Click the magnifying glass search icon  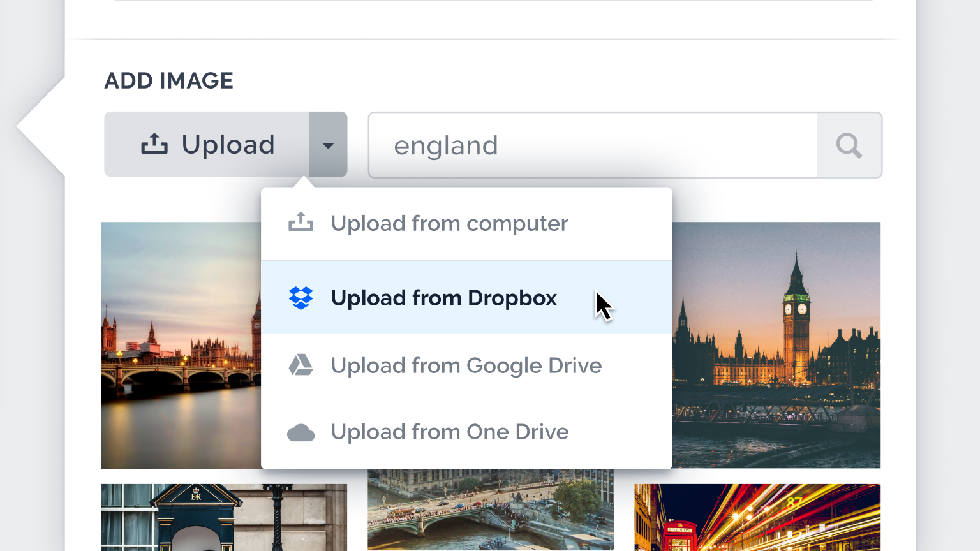point(849,145)
